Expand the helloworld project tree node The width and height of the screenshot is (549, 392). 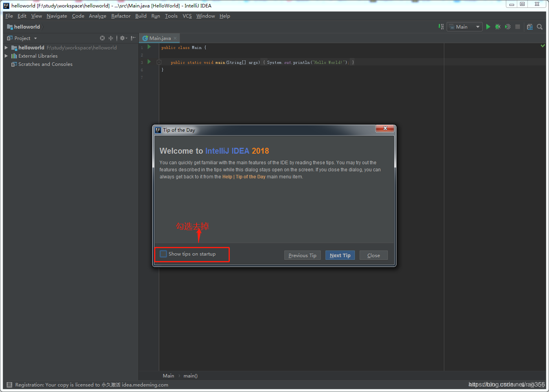coord(6,48)
